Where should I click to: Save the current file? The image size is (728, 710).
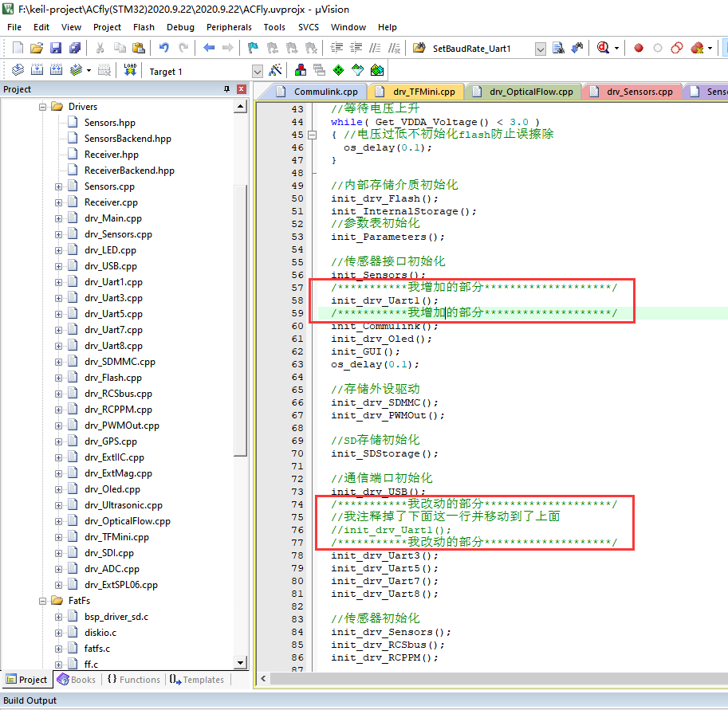[56, 48]
